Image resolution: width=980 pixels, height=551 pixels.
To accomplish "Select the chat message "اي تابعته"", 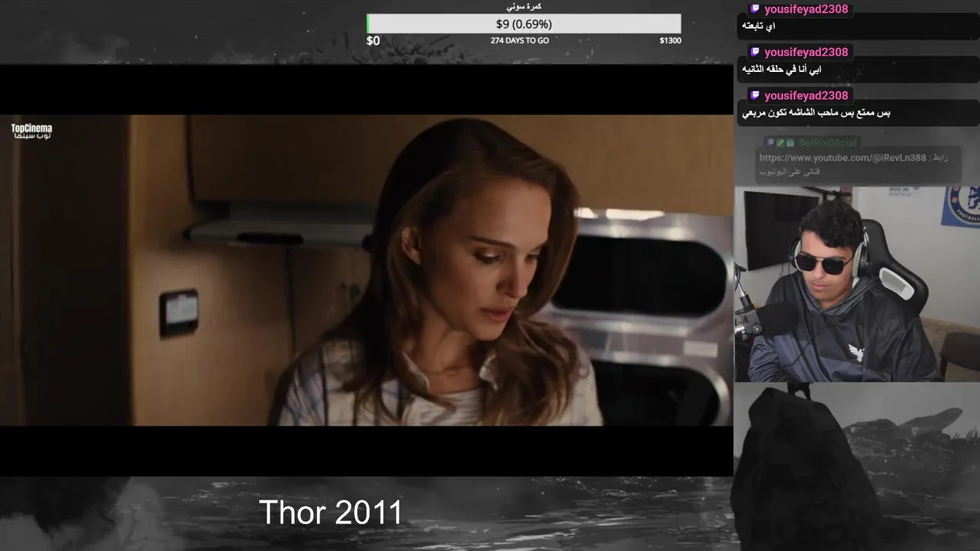I will (x=759, y=27).
